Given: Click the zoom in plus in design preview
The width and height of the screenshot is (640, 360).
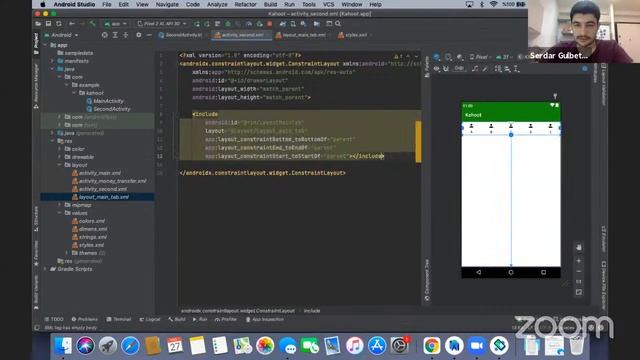Looking at the screenshot, I should [x=579, y=261].
